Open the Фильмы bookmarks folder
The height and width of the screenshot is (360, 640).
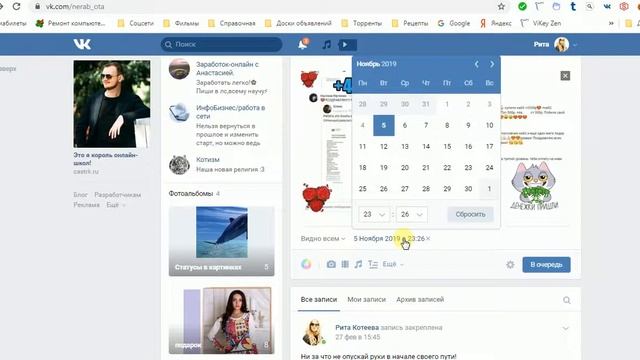tap(181, 23)
